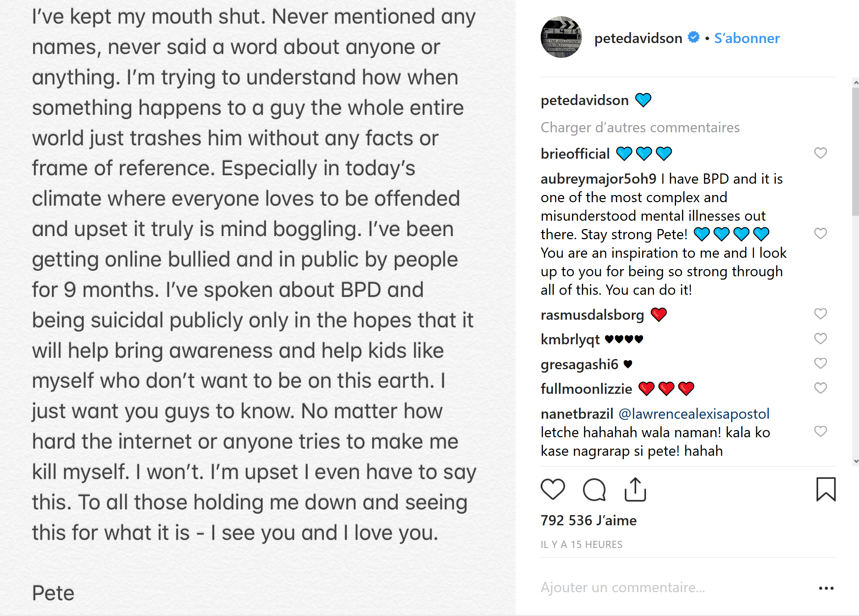Share the post via the share icon
This screenshot has width=859, height=616.
point(635,489)
